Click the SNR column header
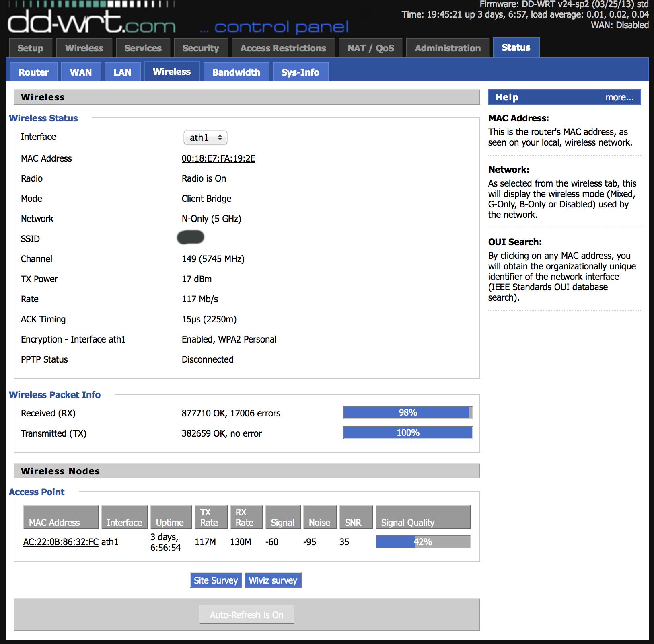Viewport: 654px width, 644px height. coord(356,517)
